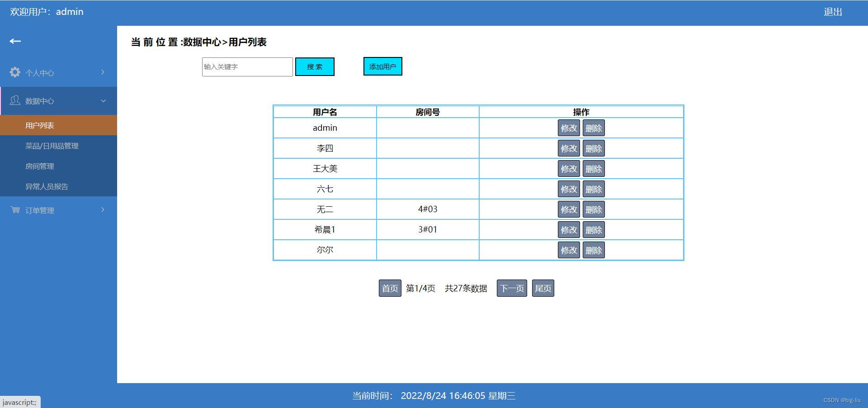The image size is (868, 408).
Task: Click the 尔尔 username cell
Action: 325,250
